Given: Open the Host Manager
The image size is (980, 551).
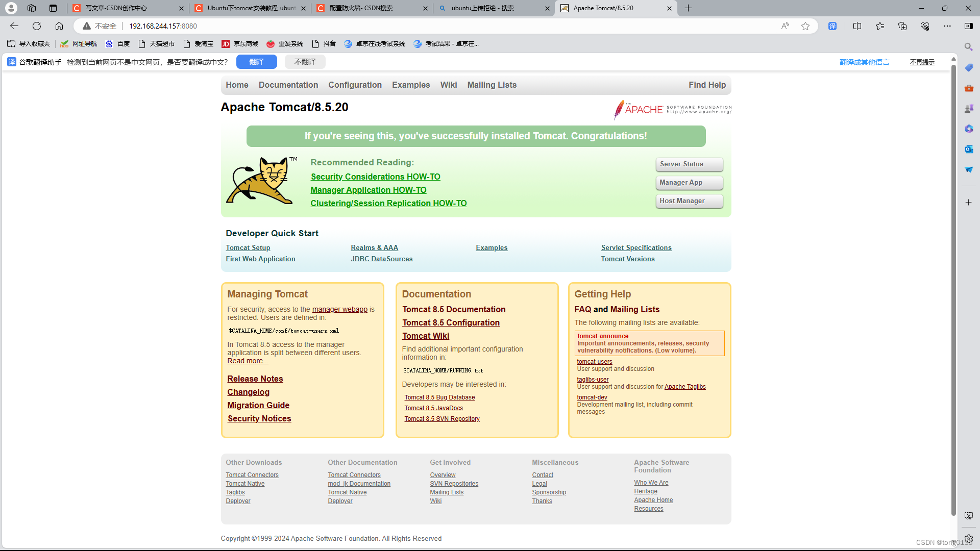Looking at the screenshot, I should coord(689,201).
